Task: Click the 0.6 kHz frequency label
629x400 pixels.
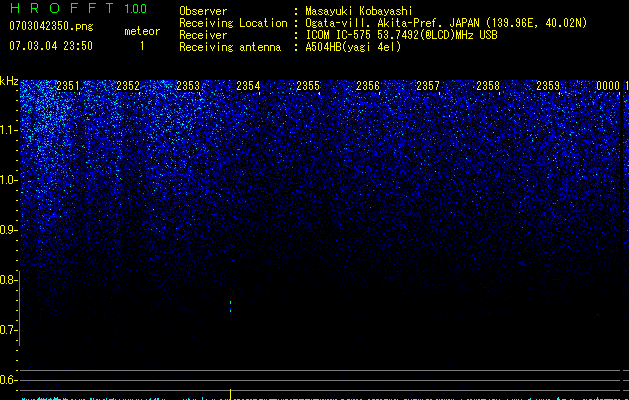Action: click(8, 380)
